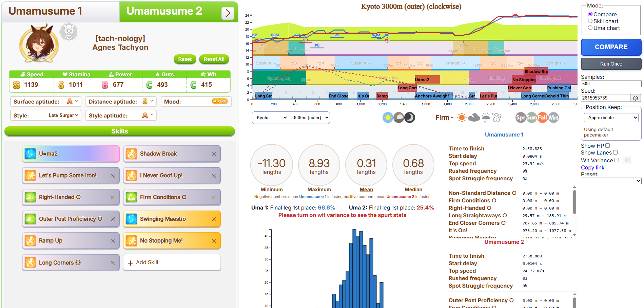Click the Copy link hyperlink

click(x=592, y=167)
